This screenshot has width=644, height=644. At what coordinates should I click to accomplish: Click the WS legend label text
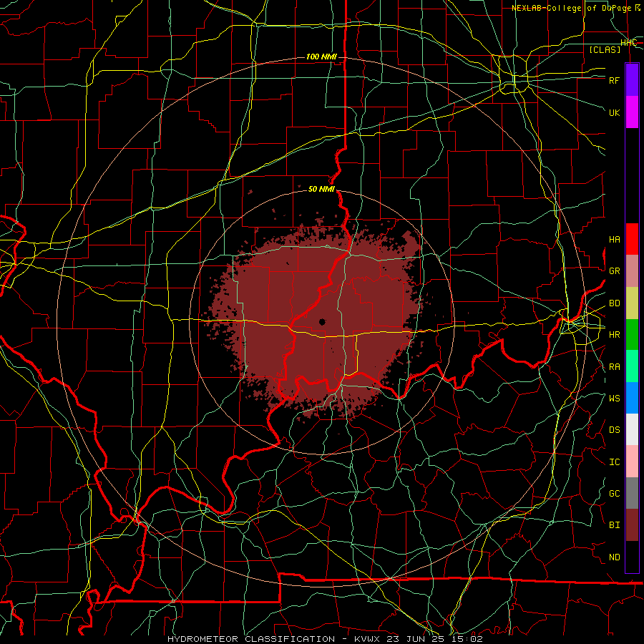(x=614, y=399)
